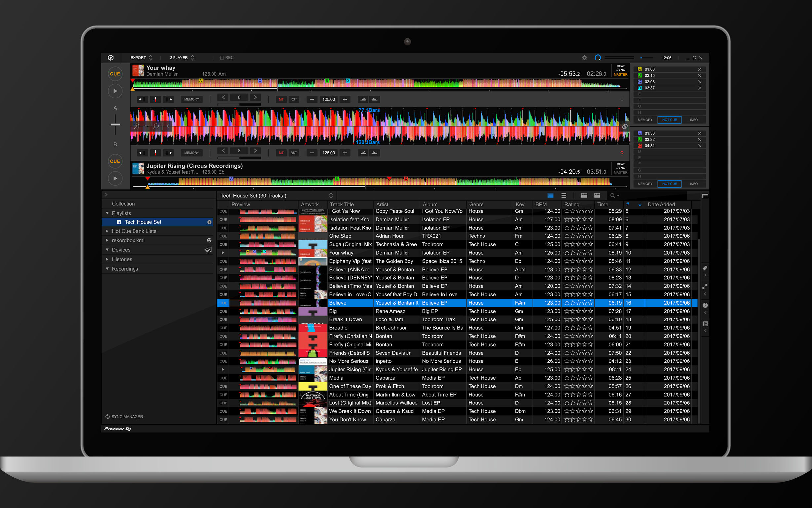Delete top deck hot cue A at 01:08

pos(700,69)
